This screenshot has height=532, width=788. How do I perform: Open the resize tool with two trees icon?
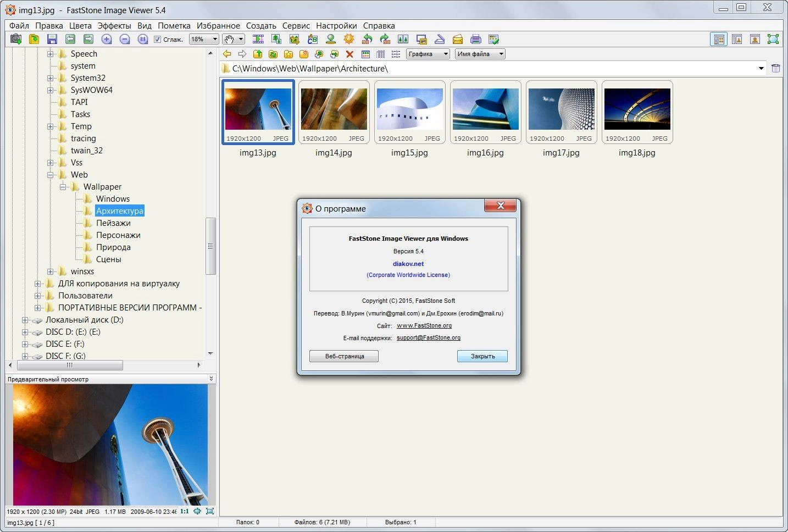pyautogui.click(x=276, y=39)
